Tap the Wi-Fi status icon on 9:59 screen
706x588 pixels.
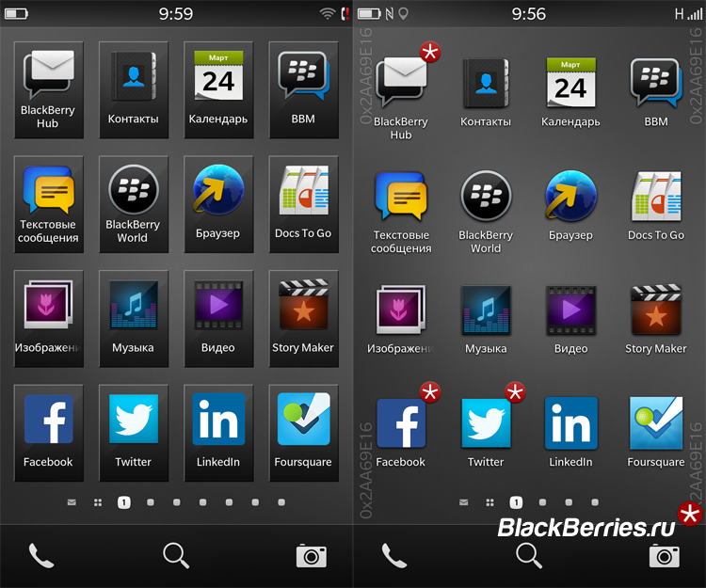pyautogui.click(x=328, y=14)
